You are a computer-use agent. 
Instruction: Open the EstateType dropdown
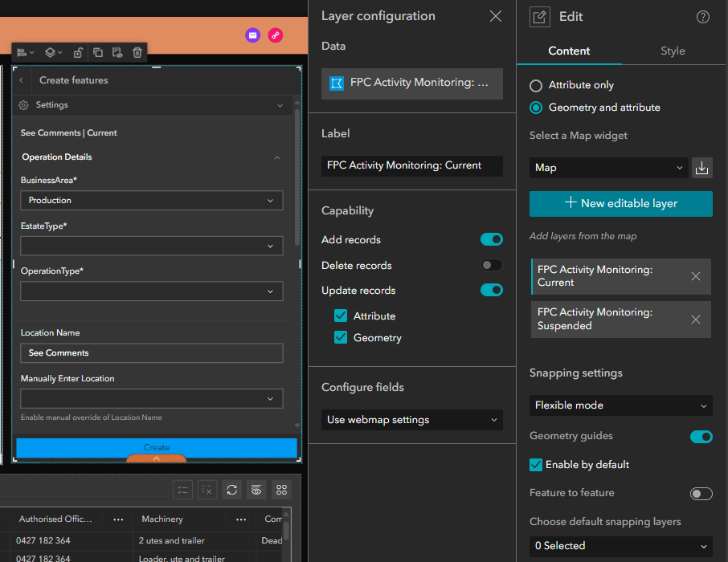(x=152, y=246)
